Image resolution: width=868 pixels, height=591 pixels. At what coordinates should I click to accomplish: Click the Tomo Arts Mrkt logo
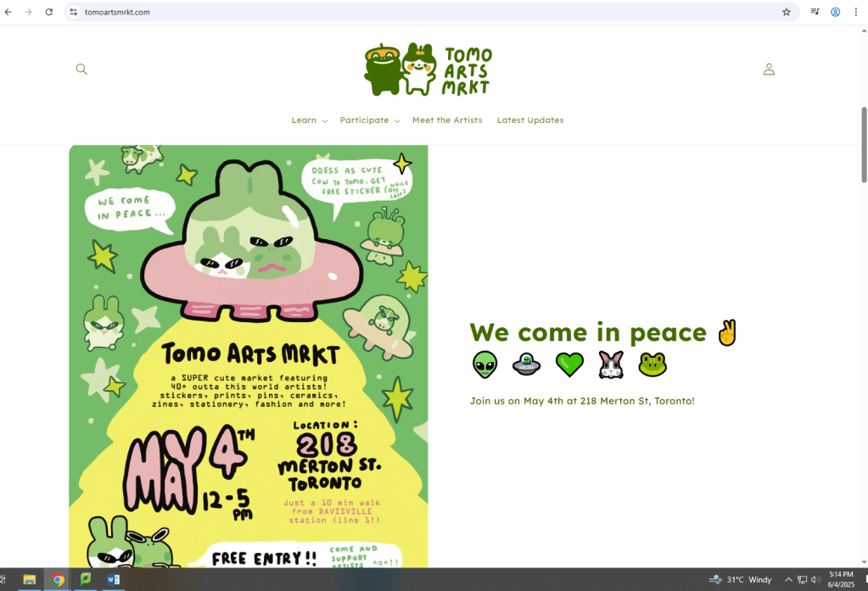click(x=428, y=70)
